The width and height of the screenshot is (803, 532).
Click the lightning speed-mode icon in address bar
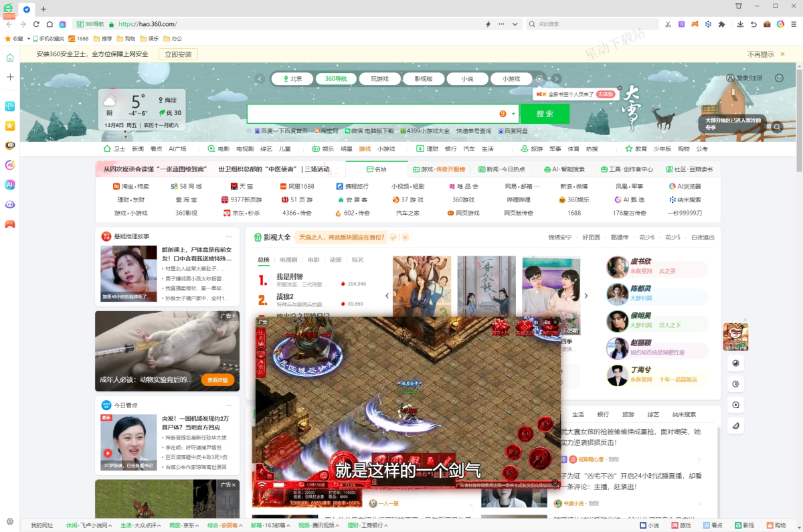(488, 24)
